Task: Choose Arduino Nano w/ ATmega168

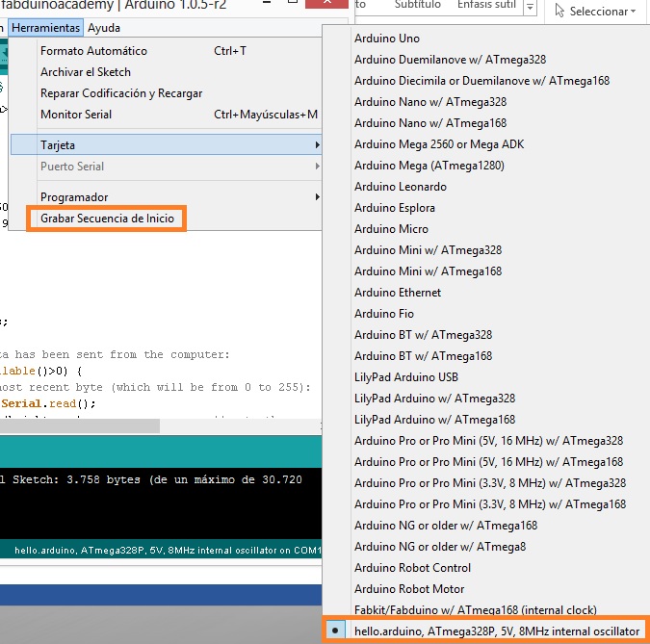Action: coord(485,123)
